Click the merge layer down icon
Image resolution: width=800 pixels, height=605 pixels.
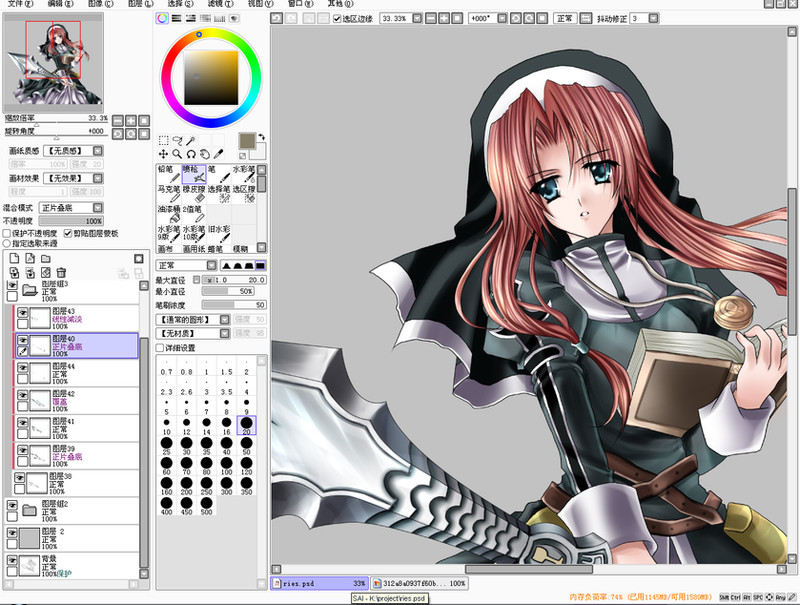coord(30,273)
